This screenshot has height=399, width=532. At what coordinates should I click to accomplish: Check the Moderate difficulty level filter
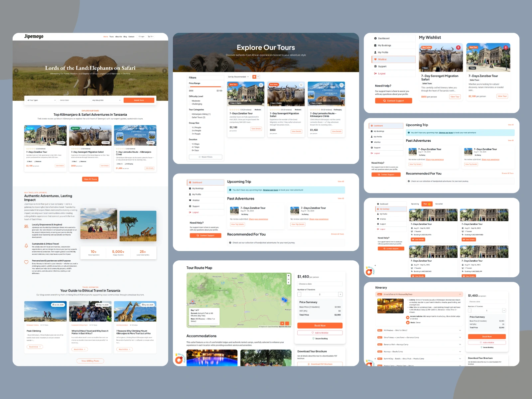[190, 101]
